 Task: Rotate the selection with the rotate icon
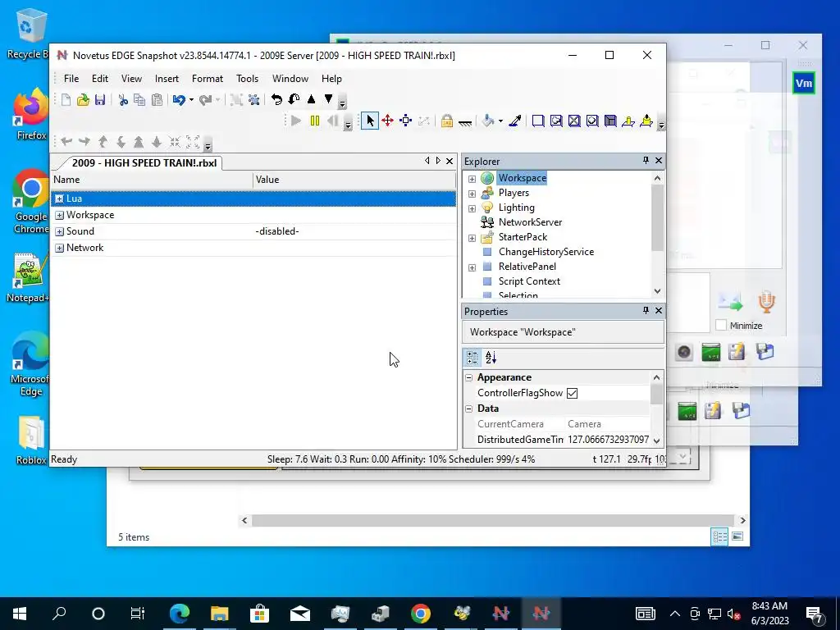tap(276, 99)
